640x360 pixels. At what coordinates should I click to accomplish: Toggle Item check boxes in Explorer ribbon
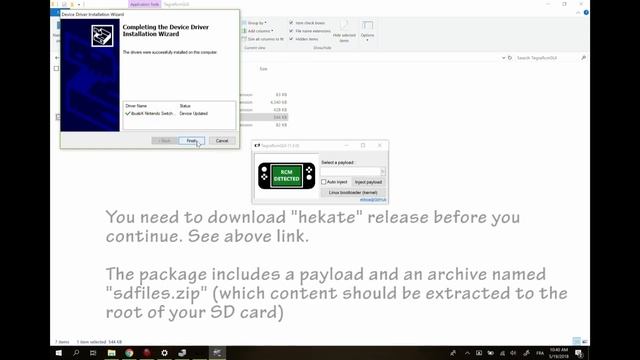291,23
